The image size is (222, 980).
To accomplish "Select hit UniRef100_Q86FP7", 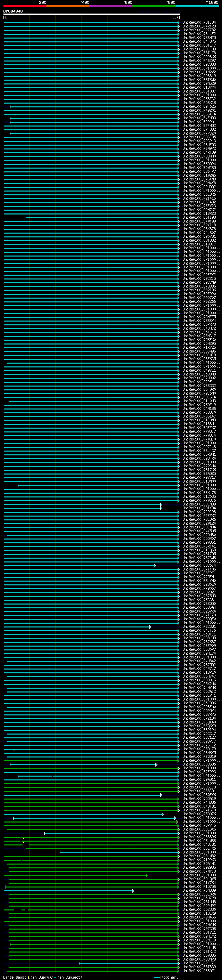I will pyautogui.click(x=199, y=172).
